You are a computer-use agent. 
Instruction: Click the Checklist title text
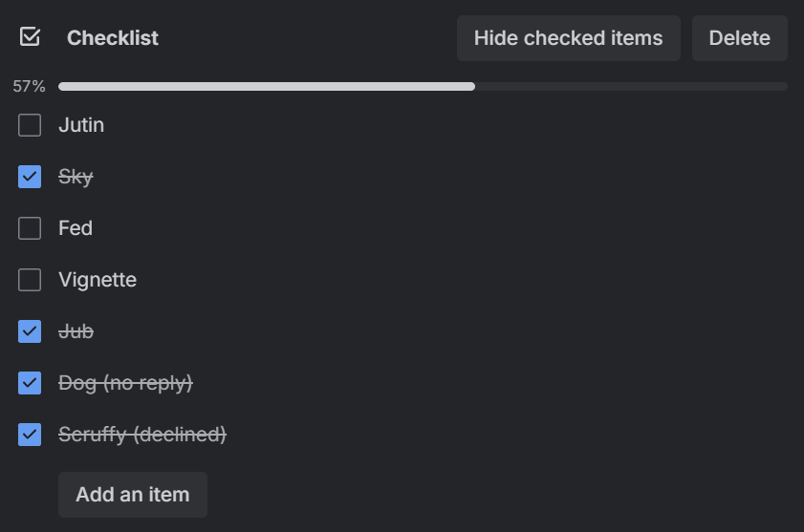click(x=113, y=38)
